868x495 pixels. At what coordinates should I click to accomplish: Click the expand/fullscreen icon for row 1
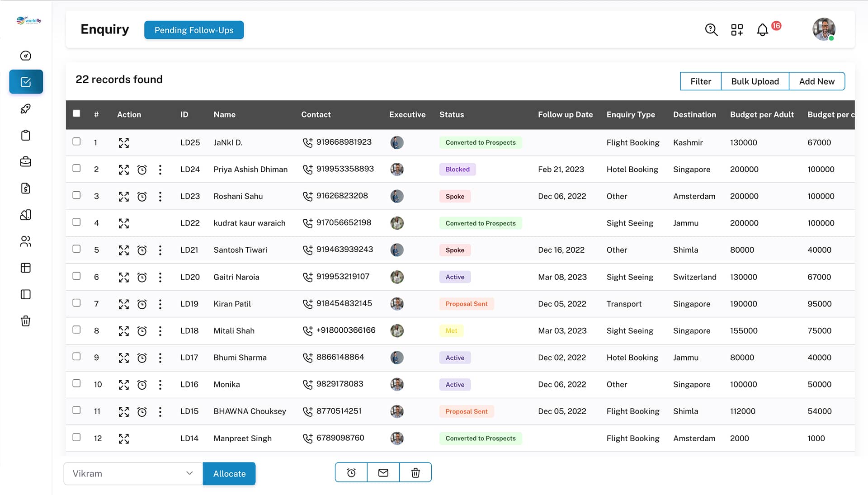(x=123, y=142)
